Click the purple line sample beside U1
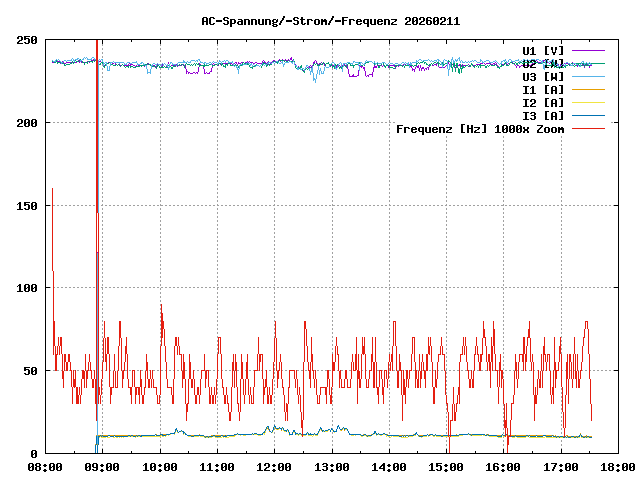Image resolution: width=640 pixels, height=480 pixels. 588,50
